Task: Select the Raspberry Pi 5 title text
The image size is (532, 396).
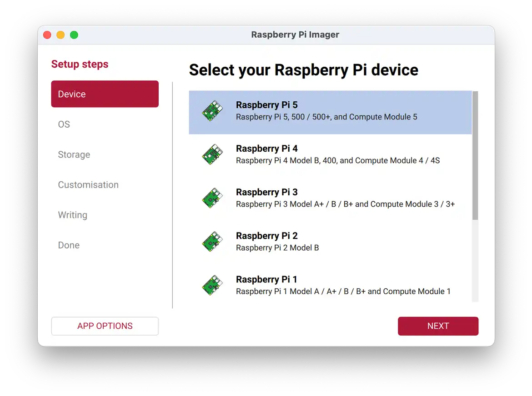Action: tap(266, 105)
